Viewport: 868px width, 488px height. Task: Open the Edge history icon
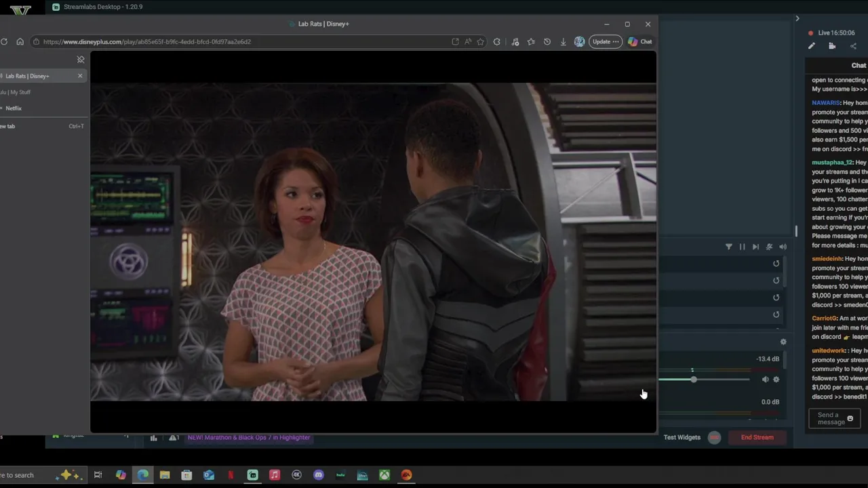[x=547, y=42]
